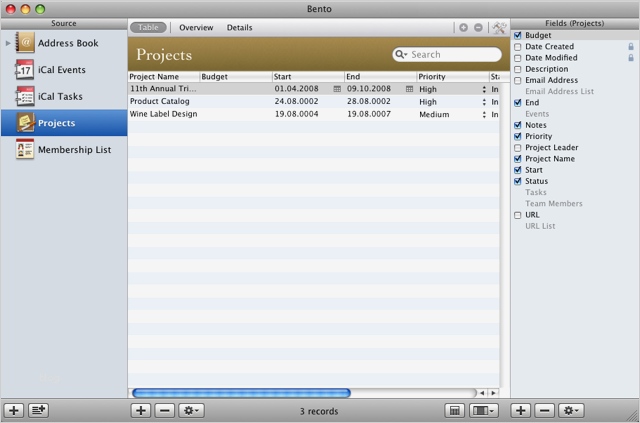Click into the Search field

click(447, 54)
